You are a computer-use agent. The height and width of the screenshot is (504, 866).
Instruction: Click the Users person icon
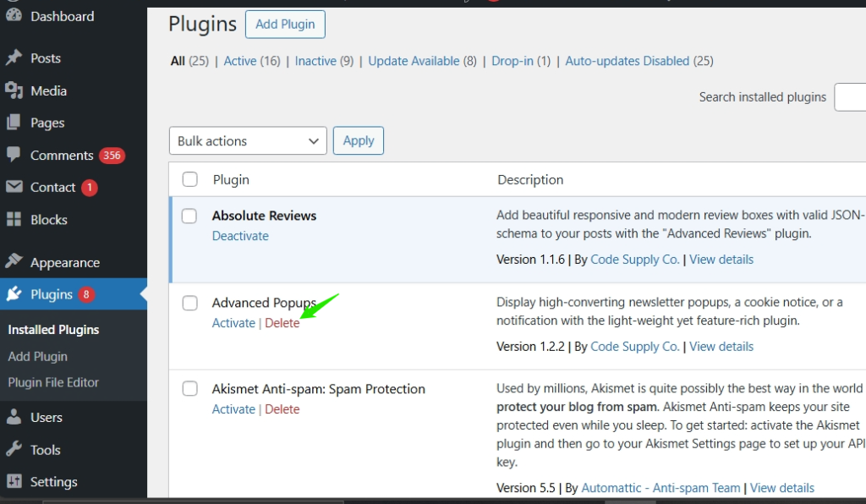(14, 417)
